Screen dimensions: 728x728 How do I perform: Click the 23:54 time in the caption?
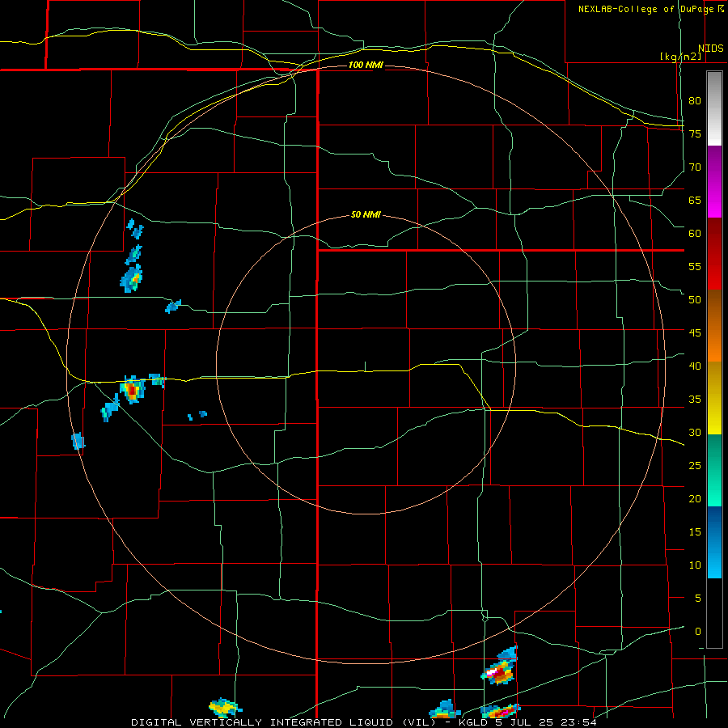click(x=577, y=722)
